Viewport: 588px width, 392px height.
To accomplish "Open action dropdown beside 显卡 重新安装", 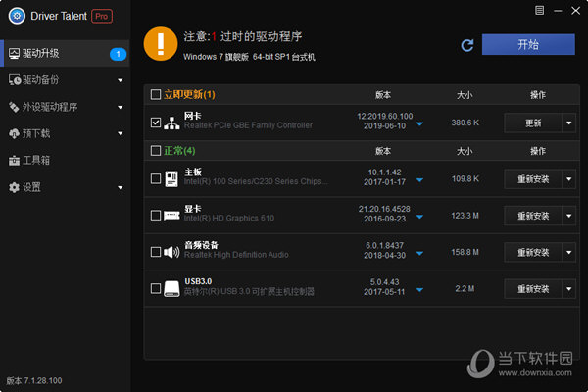I will 568,216.
